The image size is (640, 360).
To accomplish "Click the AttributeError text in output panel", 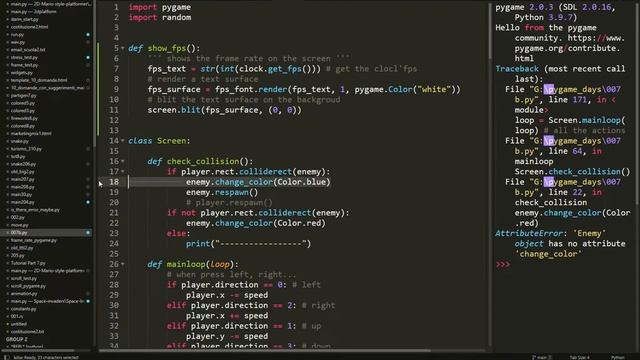I will click(x=529, y=233).
